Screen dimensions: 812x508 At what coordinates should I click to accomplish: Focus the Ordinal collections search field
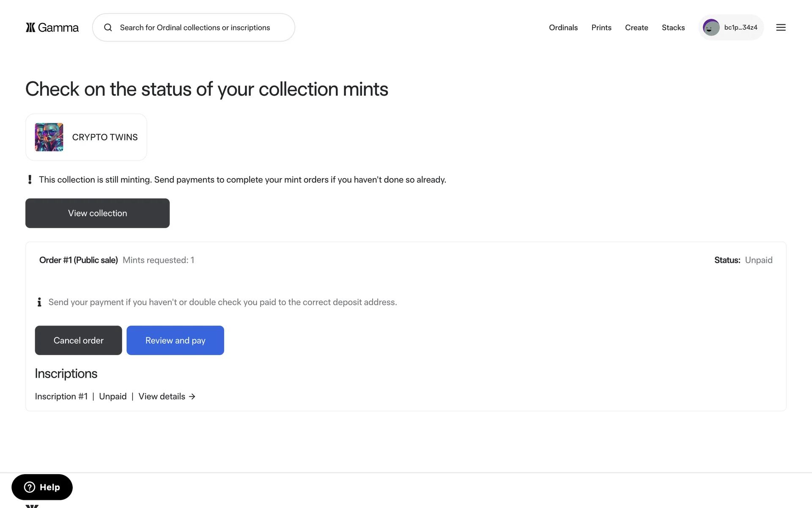coord(199,28)
